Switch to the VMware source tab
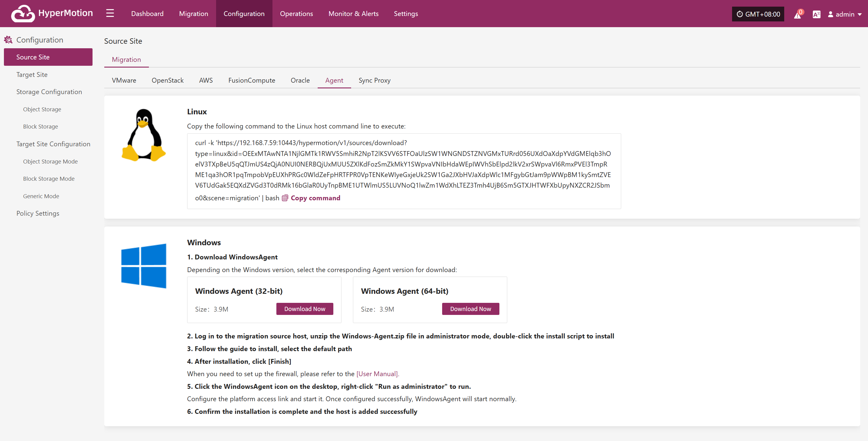 pyautogui.click(x=124, y=80)
